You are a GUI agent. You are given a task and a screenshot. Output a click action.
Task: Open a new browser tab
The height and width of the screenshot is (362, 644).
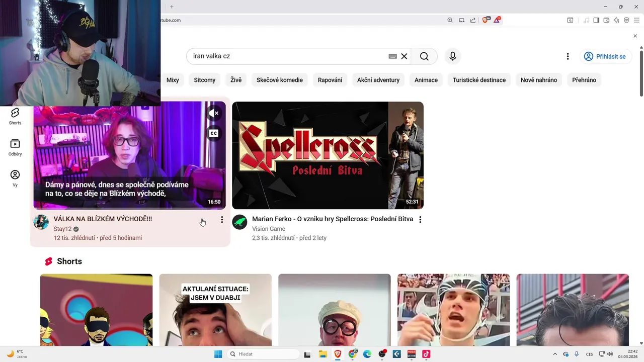(172, 7)
